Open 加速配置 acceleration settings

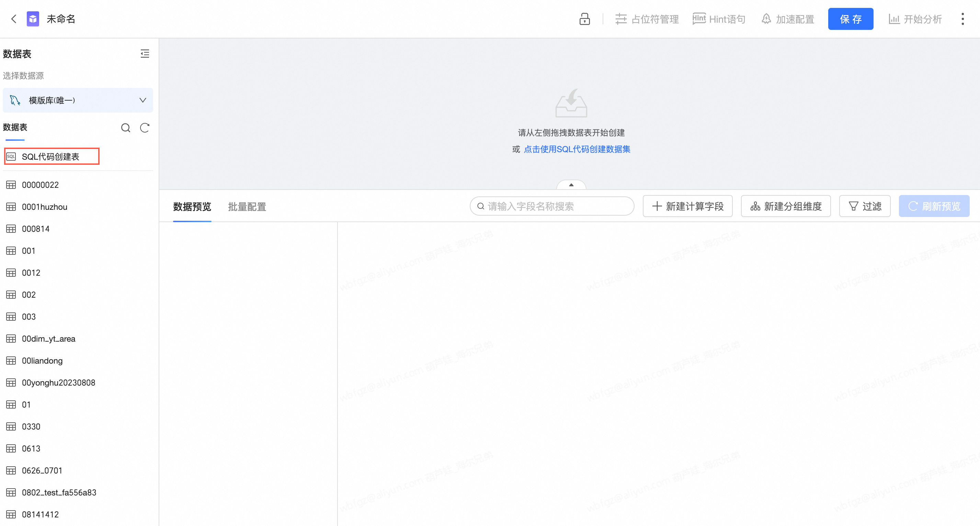(x=787, y=19)
